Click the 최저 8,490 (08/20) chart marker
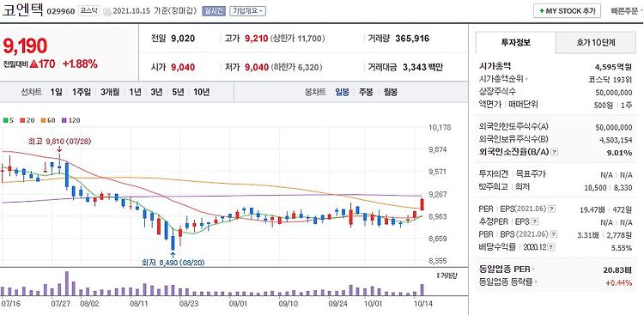Image resolution: width=644 pixels, height=315 pixels. [173, 263]
